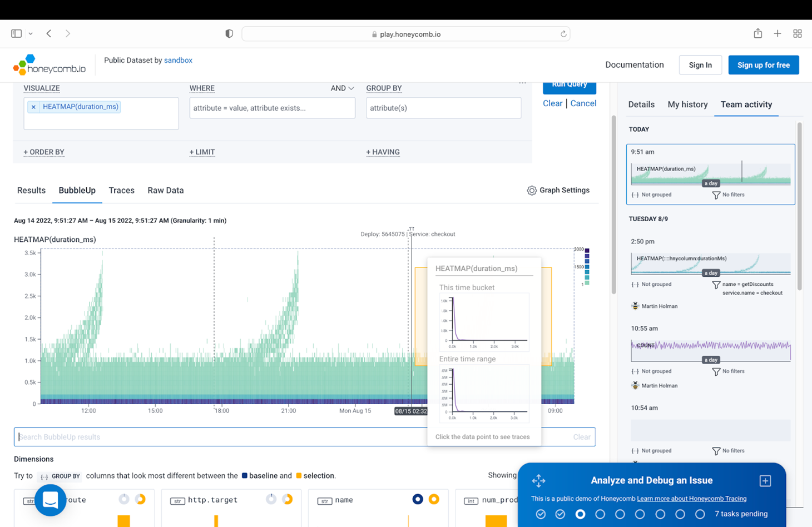Viewport: 812px width, 527px height.
Task: Check the third pending task circle
Action: pyautogui.click(x=580, y=514)
